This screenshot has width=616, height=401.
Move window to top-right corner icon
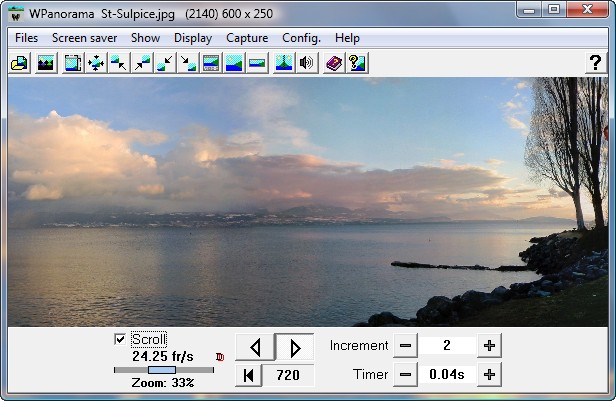(x=142, y=63)
